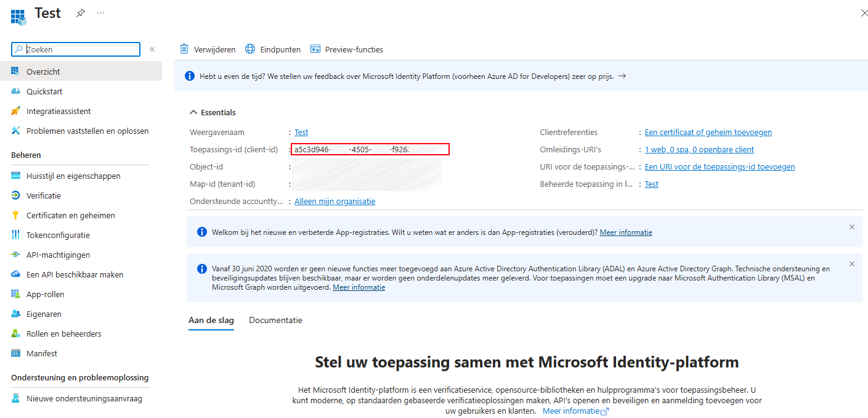
Task: Open the Test link next to Weergavenaam
Action: (301, 132)
